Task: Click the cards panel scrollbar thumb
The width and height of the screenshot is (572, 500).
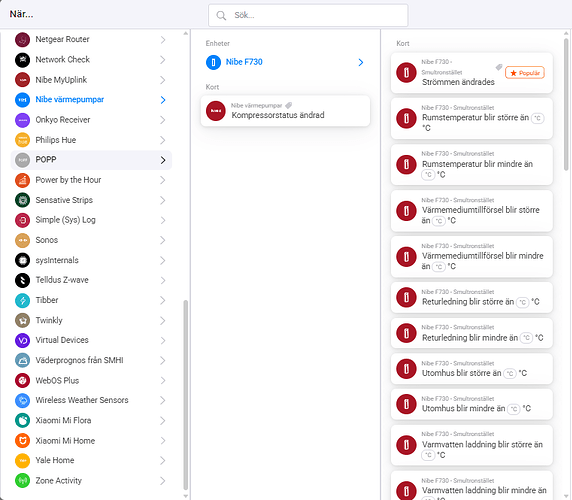Action: 566,104
